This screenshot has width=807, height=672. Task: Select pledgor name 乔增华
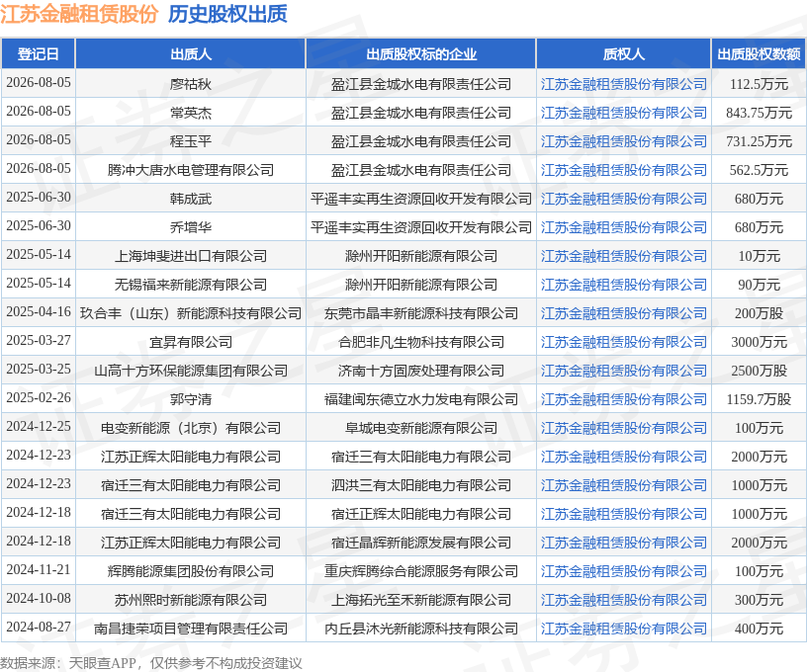191,227
